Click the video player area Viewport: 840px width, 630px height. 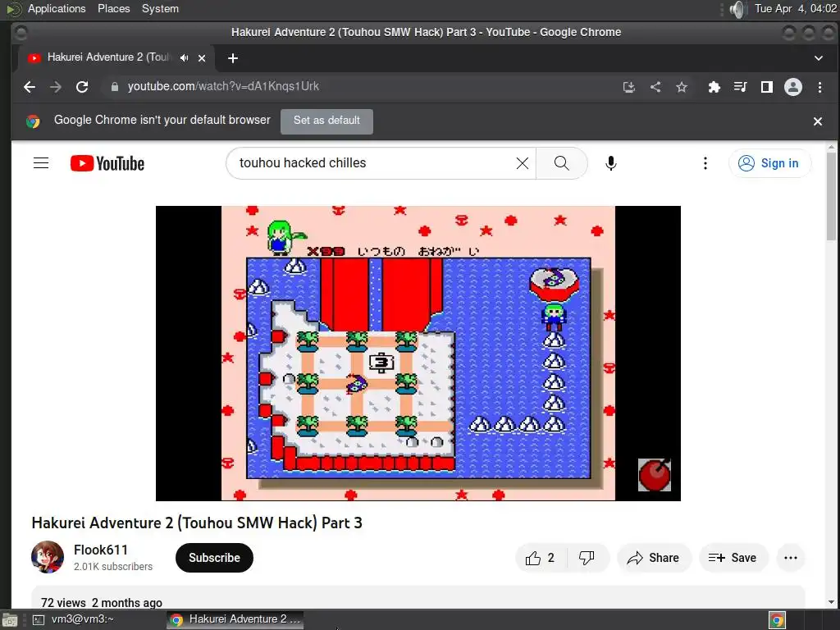(x=418, y=353)
